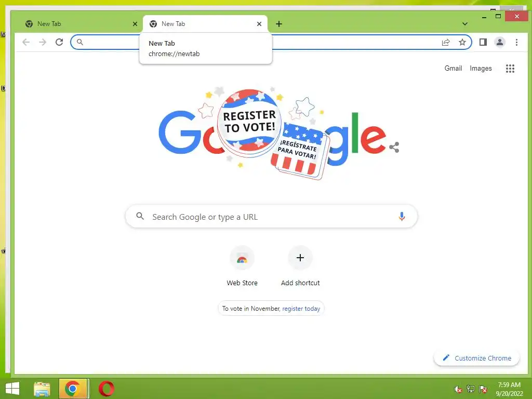Go forward using the forward arrow

[x=43, y=42]
